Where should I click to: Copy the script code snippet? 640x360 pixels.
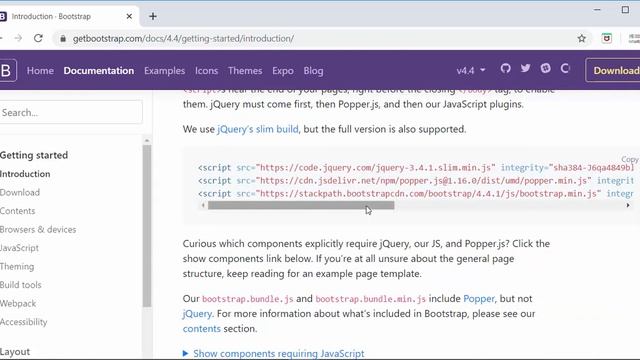click(630, 159)
